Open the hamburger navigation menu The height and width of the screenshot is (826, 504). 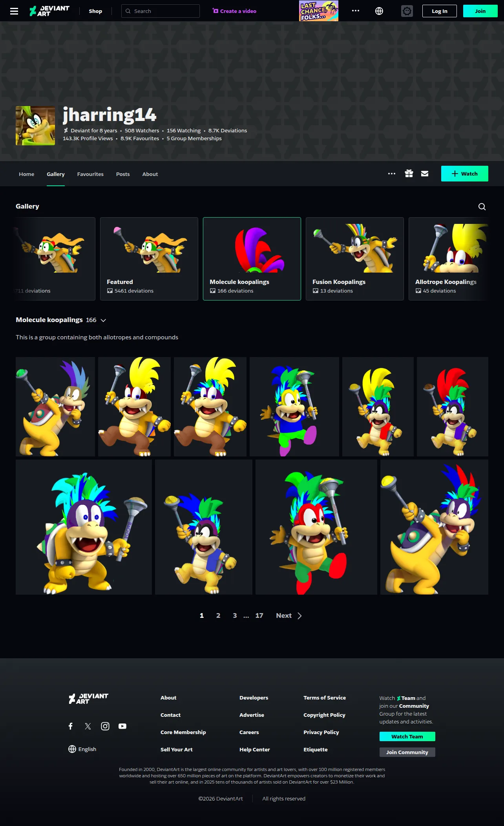(x=14, y=11)
